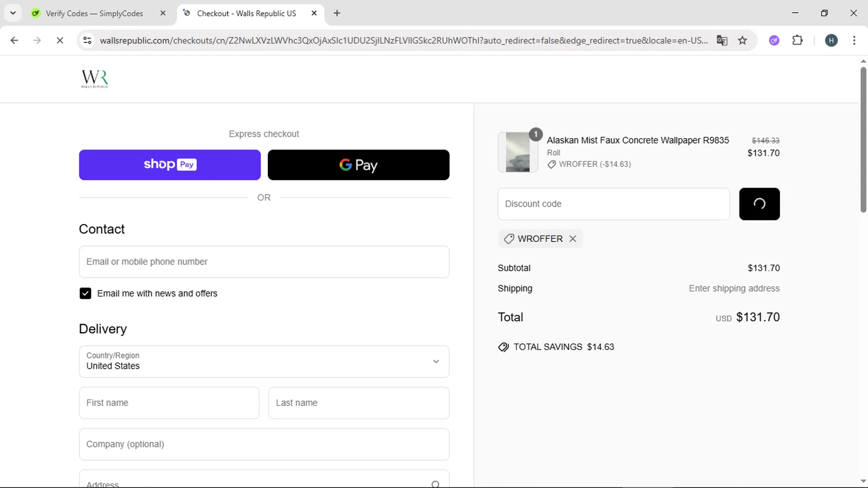Viewport: 868px width, 488px height.
Task: Click the URL in the address bar
Action: tap(404, 41)
